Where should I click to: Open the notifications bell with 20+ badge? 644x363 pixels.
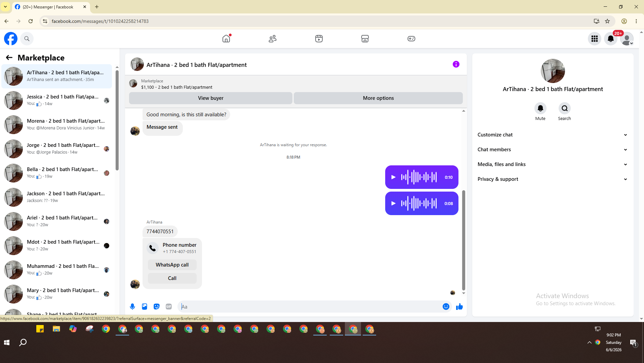[x=611, y=39]
